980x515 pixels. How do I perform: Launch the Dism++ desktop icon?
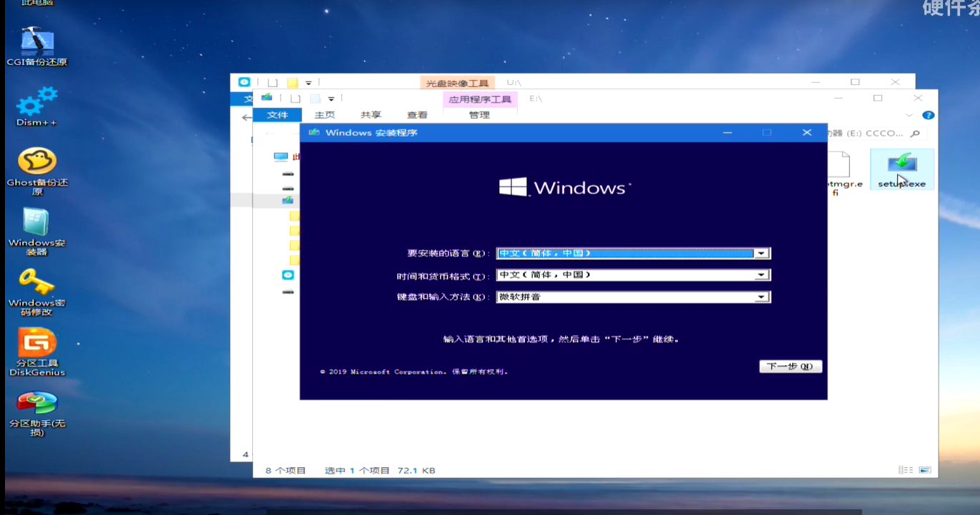click(x=36, y=107)
